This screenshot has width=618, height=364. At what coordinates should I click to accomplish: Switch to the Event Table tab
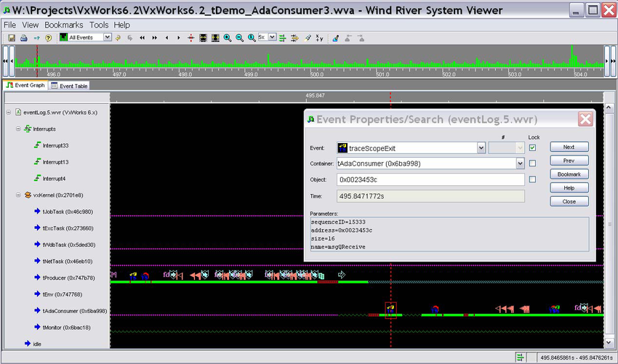[69, 86]
